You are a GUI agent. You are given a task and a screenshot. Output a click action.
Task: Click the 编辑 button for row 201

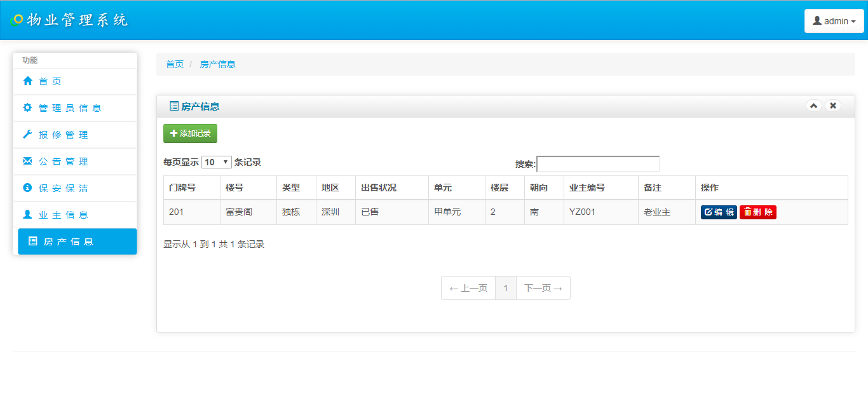coord(719,212)
